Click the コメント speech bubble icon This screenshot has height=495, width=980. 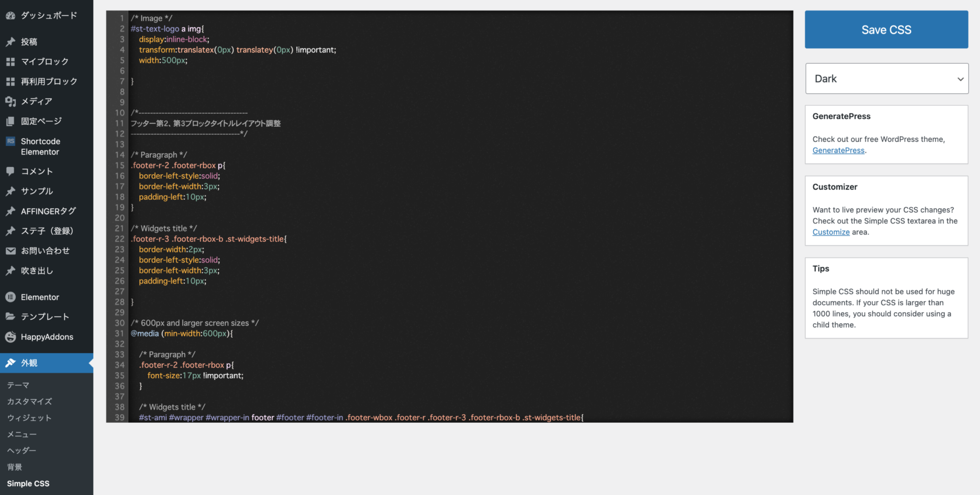[x=11, y=171]
